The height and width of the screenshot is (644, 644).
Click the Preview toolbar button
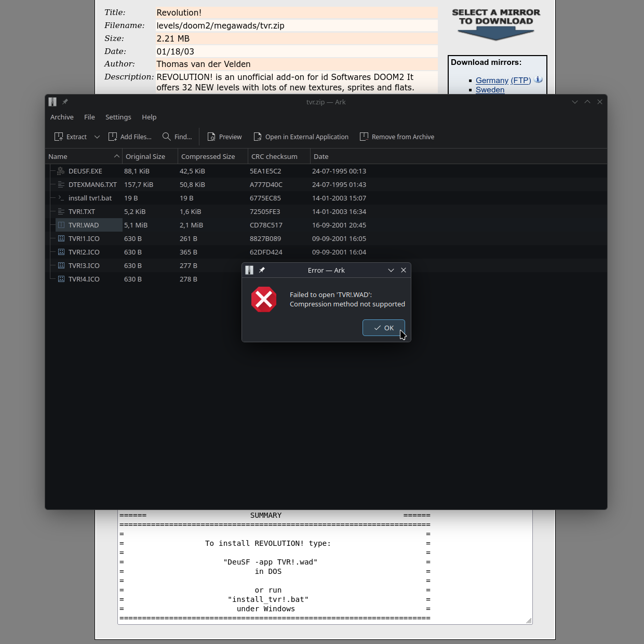click(x=224, y=137)
